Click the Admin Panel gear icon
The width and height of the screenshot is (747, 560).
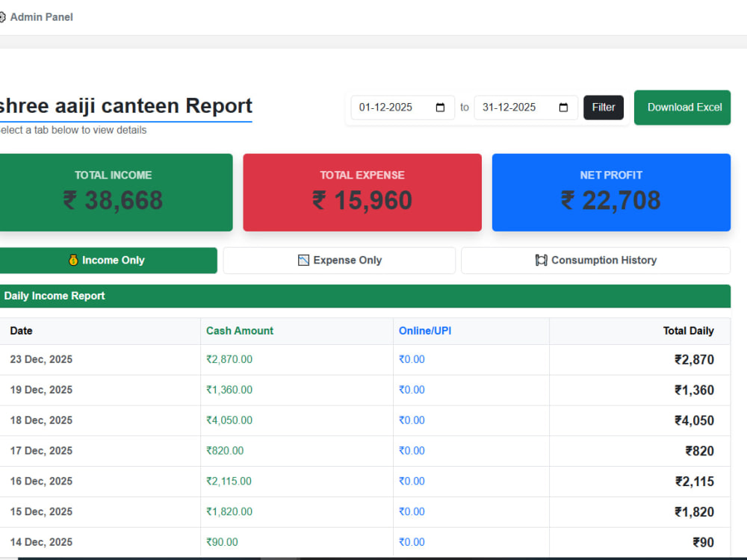tap(2, 17)
